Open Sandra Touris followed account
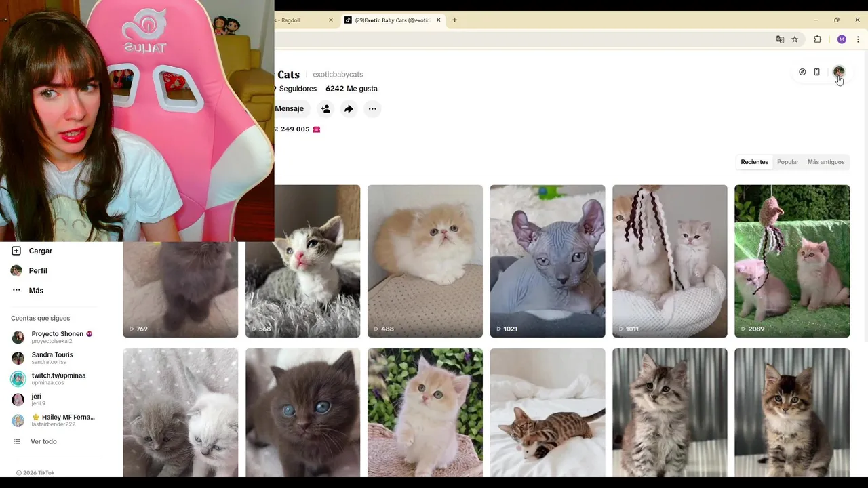The width and height of the screenshot is (868, 488). click(x=42, y=358)
